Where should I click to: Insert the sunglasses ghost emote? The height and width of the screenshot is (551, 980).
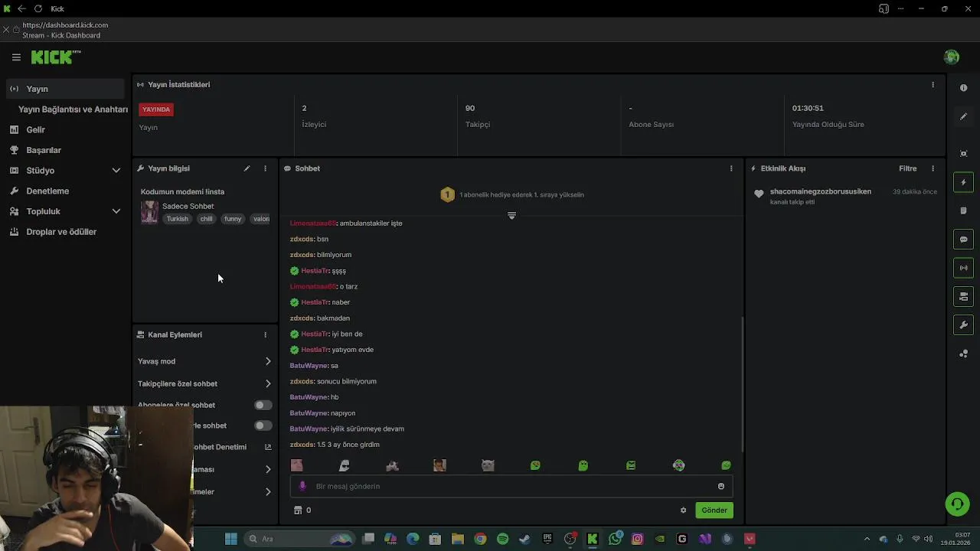coord(345,465)
